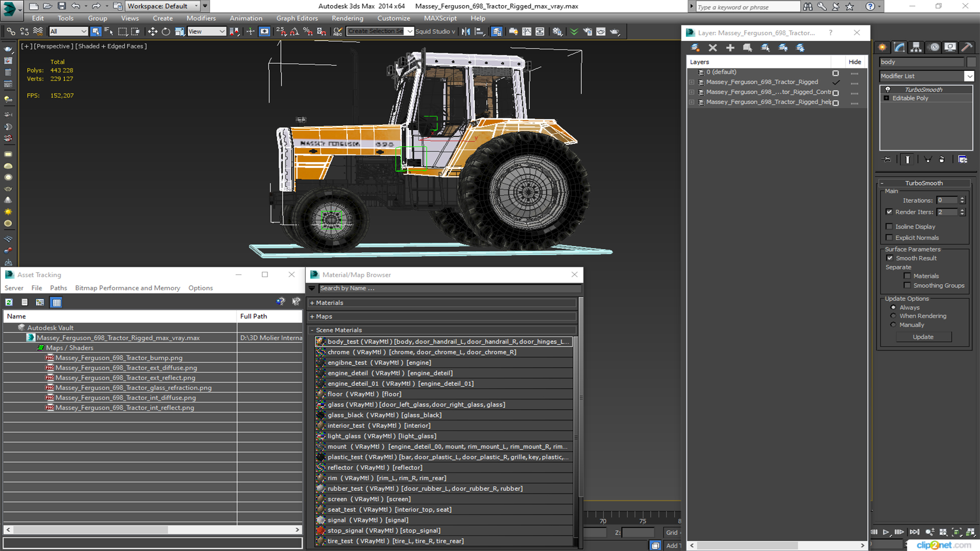Uncheck Smooth Result checkbox
Screen dimensions: 980x551
point(890,258)
